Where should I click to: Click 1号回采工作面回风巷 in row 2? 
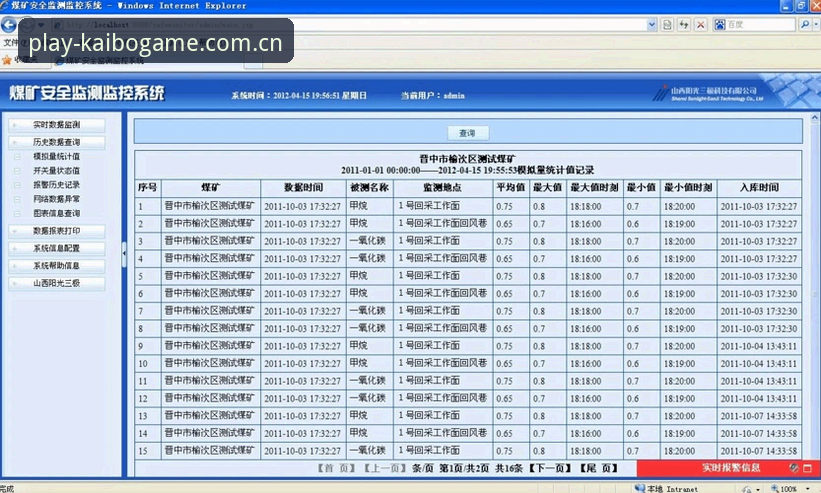443,223
